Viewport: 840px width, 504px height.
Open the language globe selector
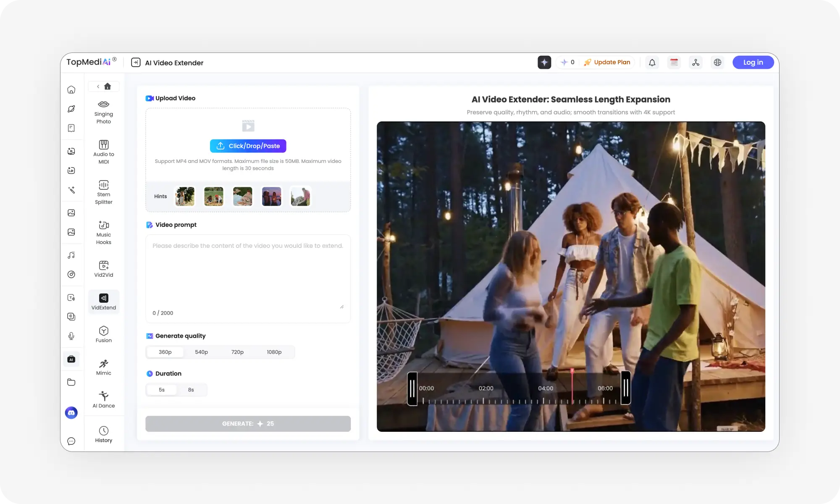coord(717,62)
